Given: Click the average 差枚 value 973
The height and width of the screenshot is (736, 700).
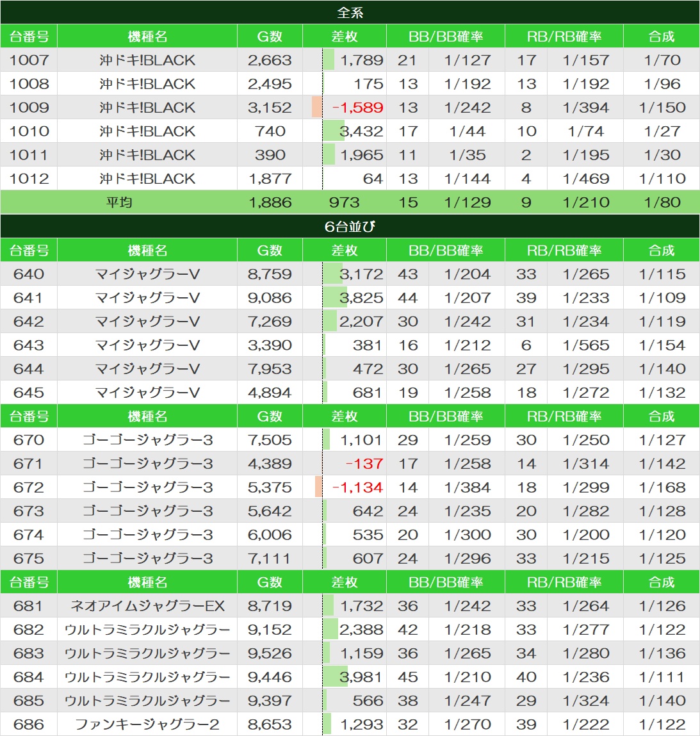Looking at the screenshot, I should 344,202.
